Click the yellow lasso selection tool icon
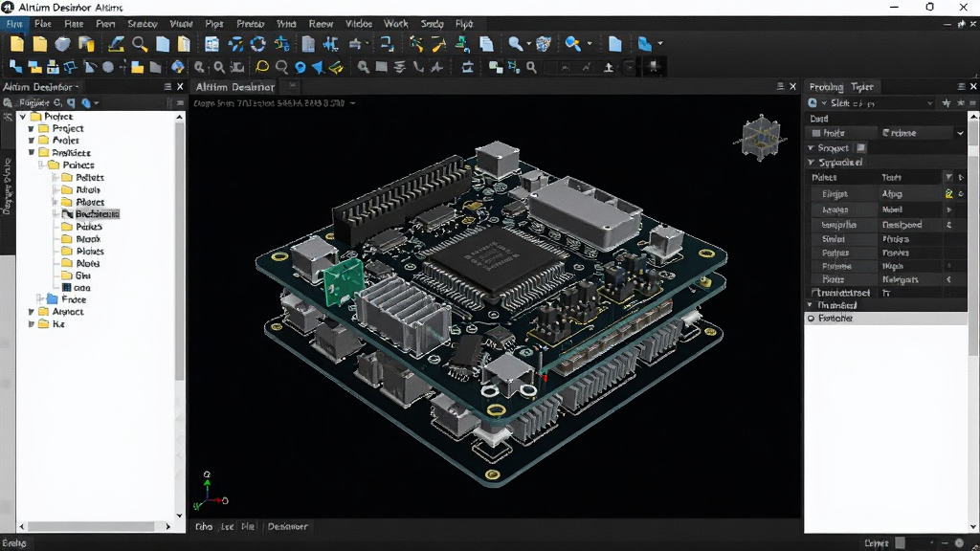This screenshot has width=980, height=551. [x=262, y=67]
